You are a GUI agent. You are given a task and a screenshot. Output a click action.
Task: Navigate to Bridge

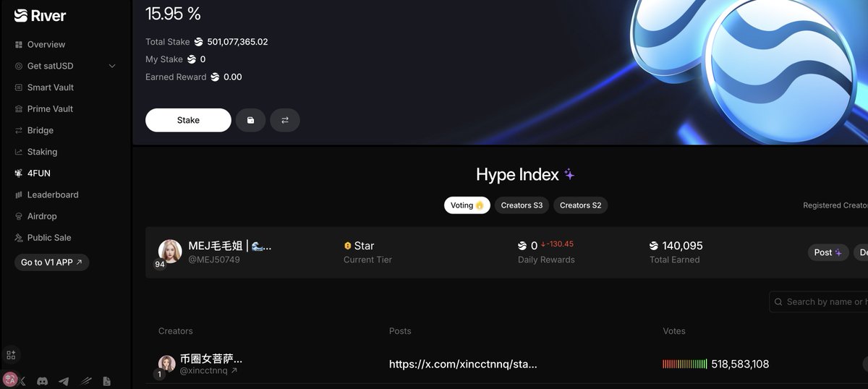tap(41, 130)
